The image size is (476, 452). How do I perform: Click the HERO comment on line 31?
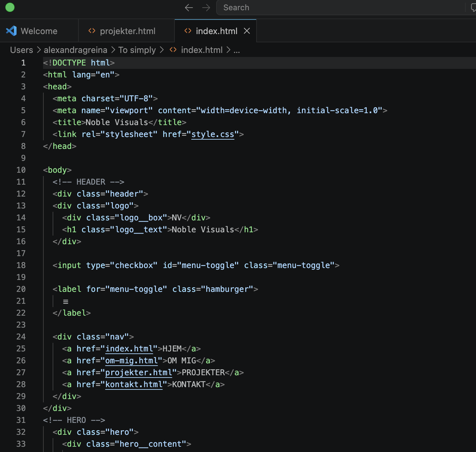[74, 420]
